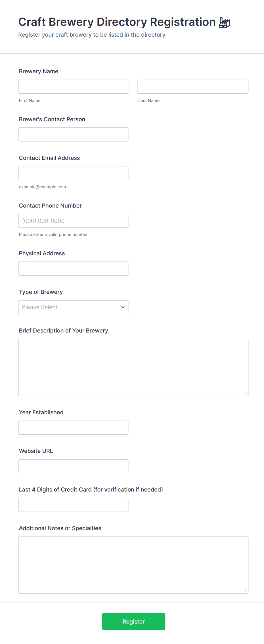Click the Contact Email Address field
This screenshot has height=644, width=264.
(73, 173)
